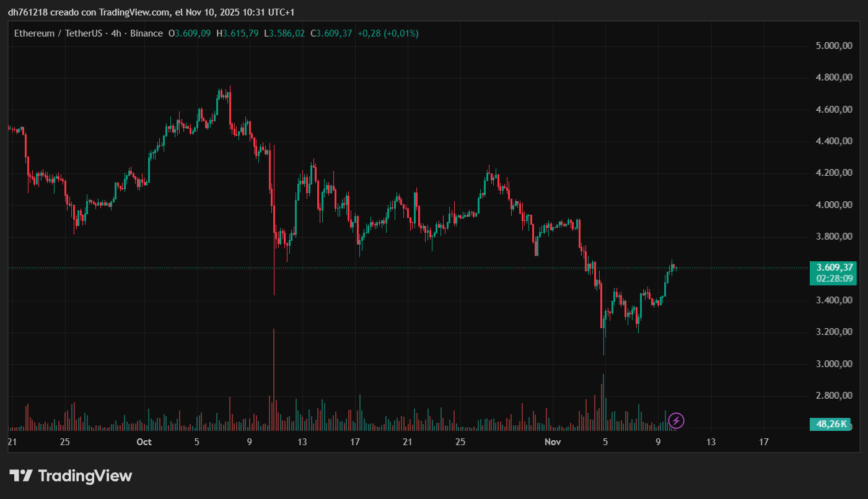The height and width of the screenshot is (499, 868).
Task: Click the candle countdown timer 02:28:09
Action: (x=833, y=277)
